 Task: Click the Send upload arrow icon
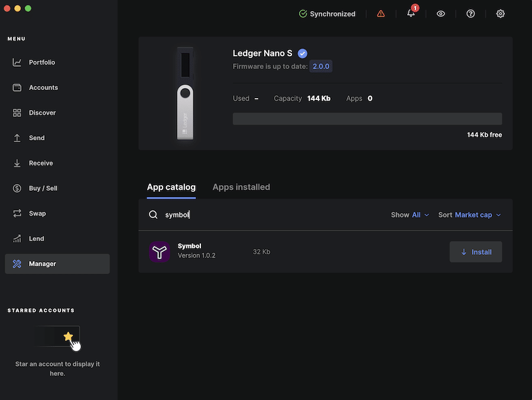[x=17, y=138]
